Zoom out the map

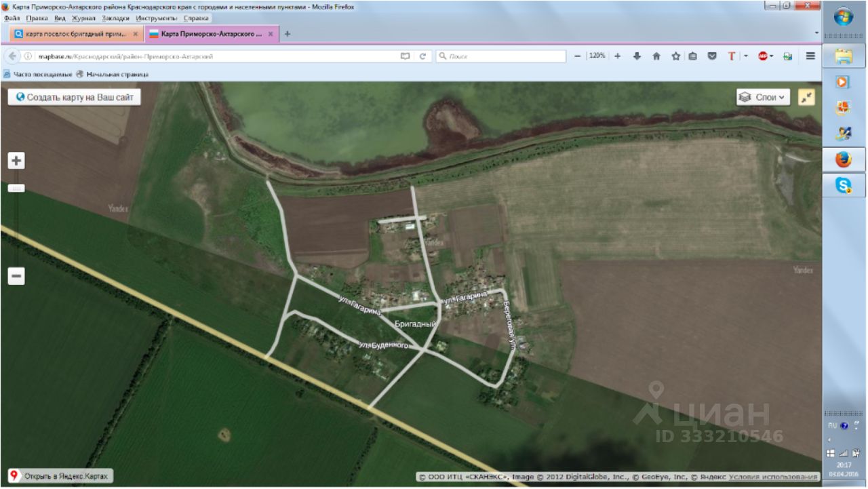[16, 276]
